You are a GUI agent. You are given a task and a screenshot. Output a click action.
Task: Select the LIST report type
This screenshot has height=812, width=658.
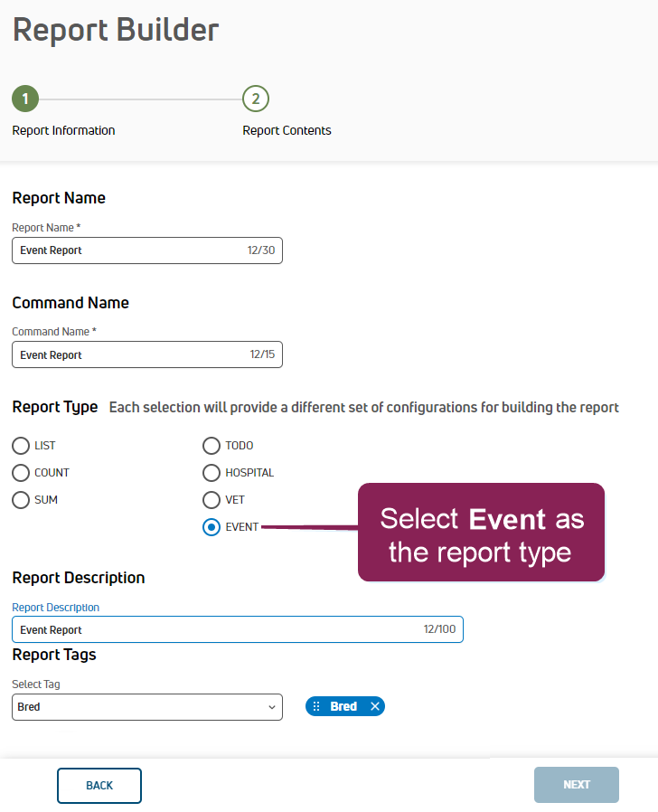[x=21, y=446]
